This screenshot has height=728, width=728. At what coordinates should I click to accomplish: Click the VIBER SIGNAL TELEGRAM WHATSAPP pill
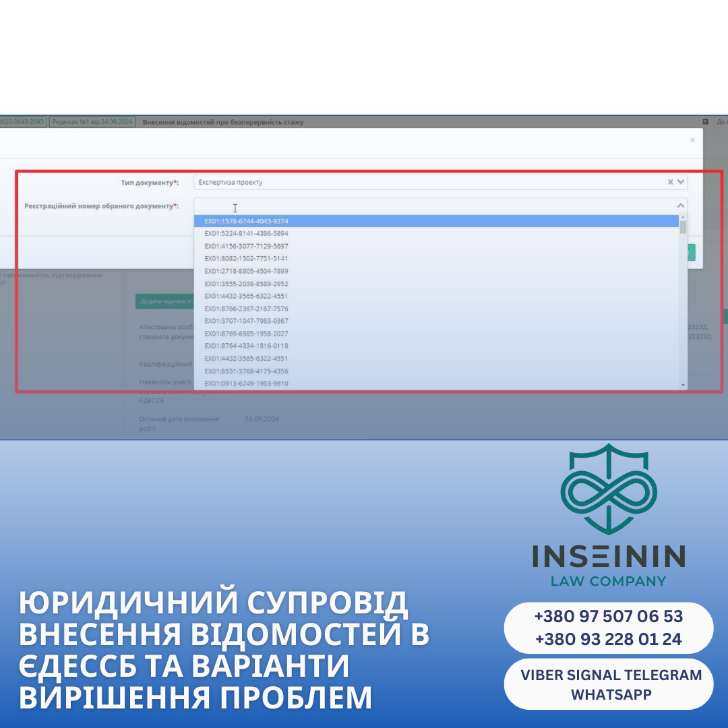(609, 684)
